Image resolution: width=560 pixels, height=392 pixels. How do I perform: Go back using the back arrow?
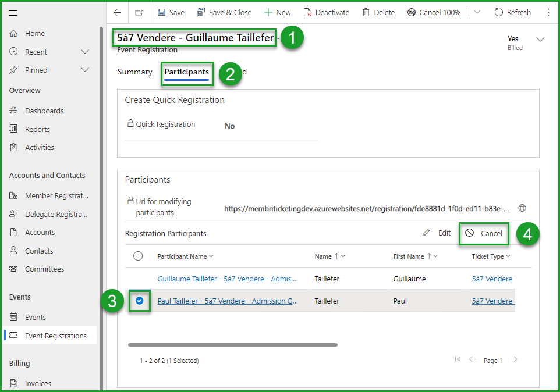118,12
